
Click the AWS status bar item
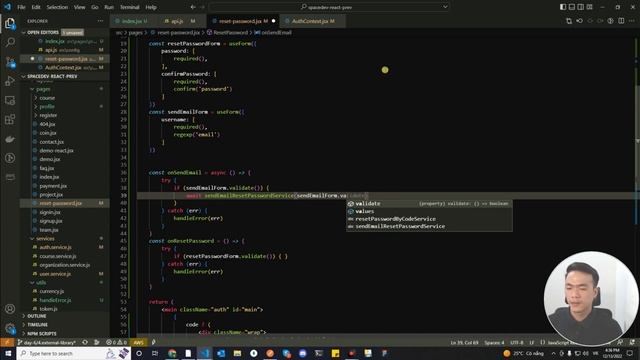click(x=138, y=342)
